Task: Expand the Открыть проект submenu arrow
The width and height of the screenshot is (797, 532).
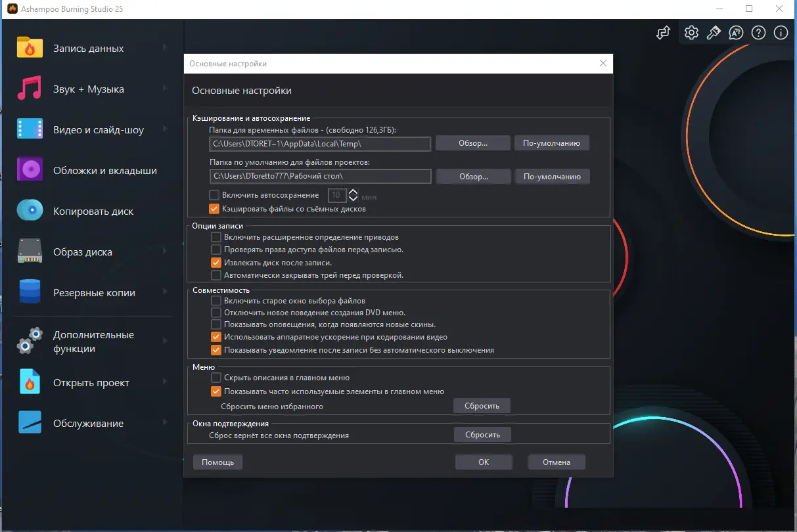Action: click(165, 382)
